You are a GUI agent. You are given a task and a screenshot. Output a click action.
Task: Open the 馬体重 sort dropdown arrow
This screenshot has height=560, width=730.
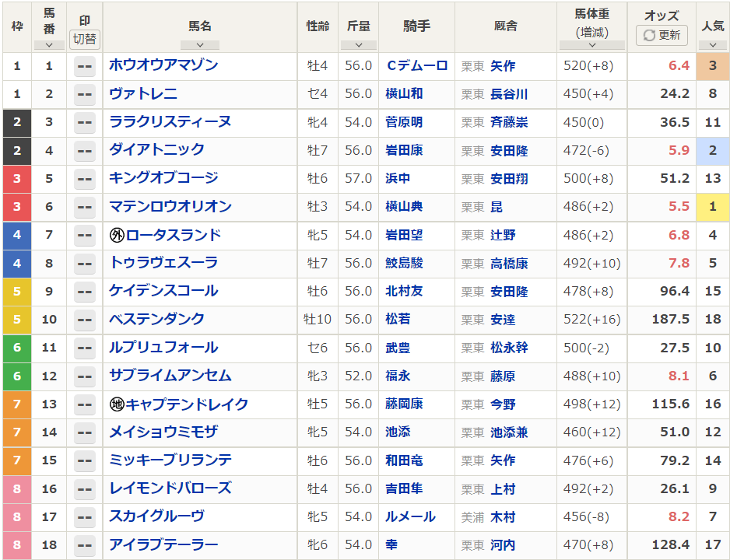[592, 45]
